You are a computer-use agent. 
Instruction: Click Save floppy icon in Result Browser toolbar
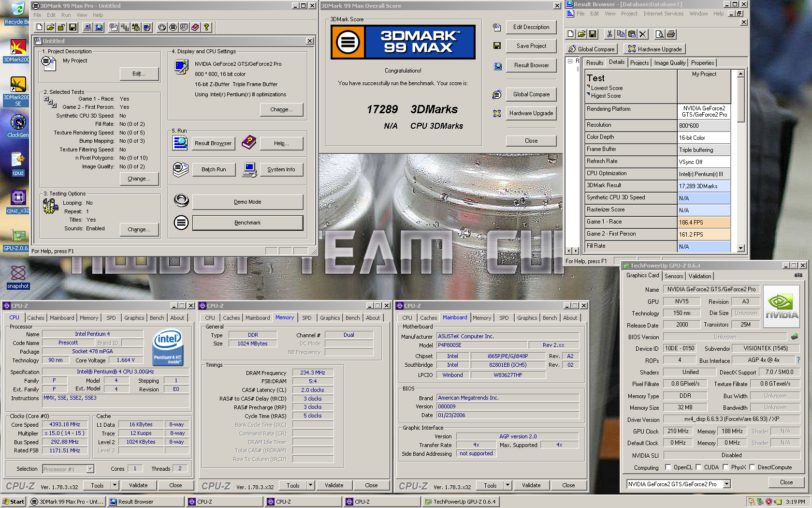coord(593,34)
